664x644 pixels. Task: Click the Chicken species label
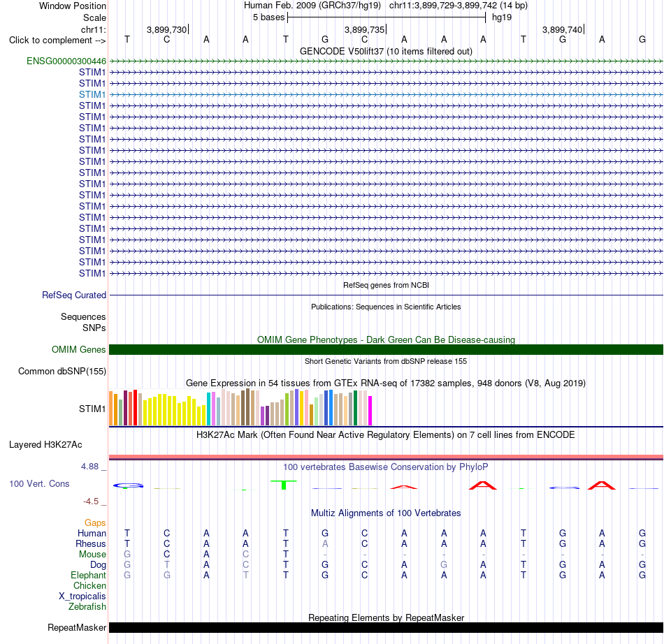coord(89,585)
